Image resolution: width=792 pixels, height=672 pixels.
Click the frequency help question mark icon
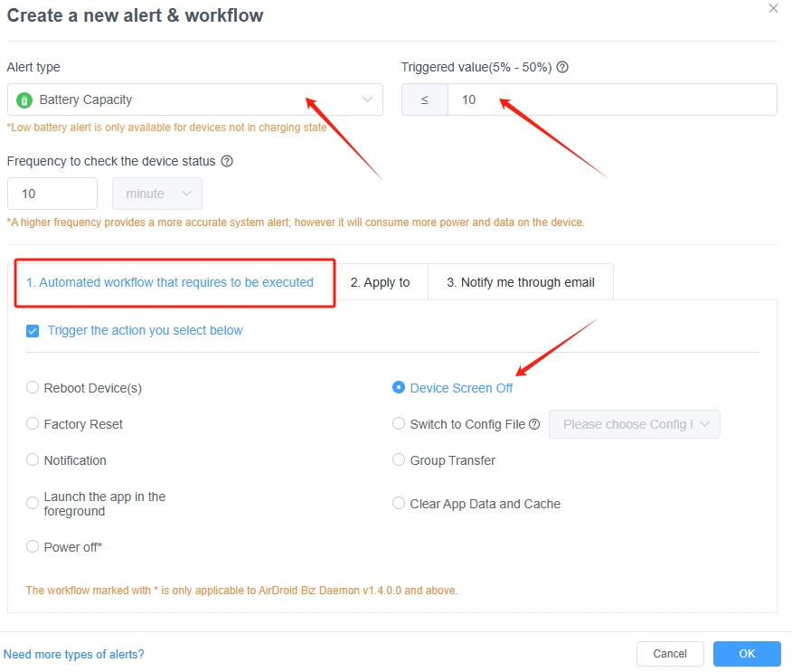tap(227, 161)
